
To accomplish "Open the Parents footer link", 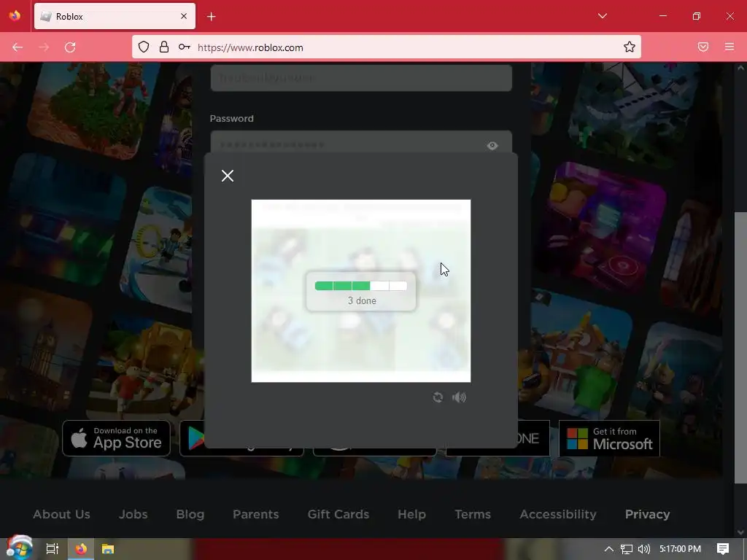I will (x=256, y=514).
